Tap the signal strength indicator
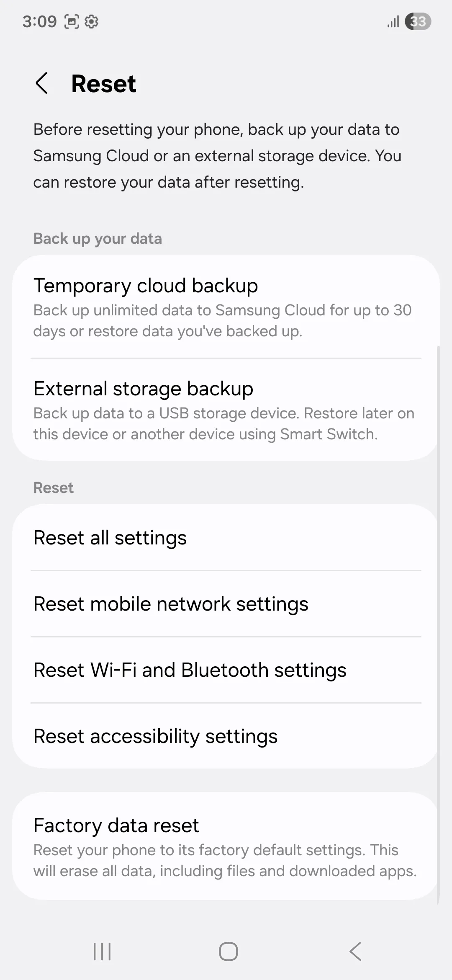 point(393,21)
